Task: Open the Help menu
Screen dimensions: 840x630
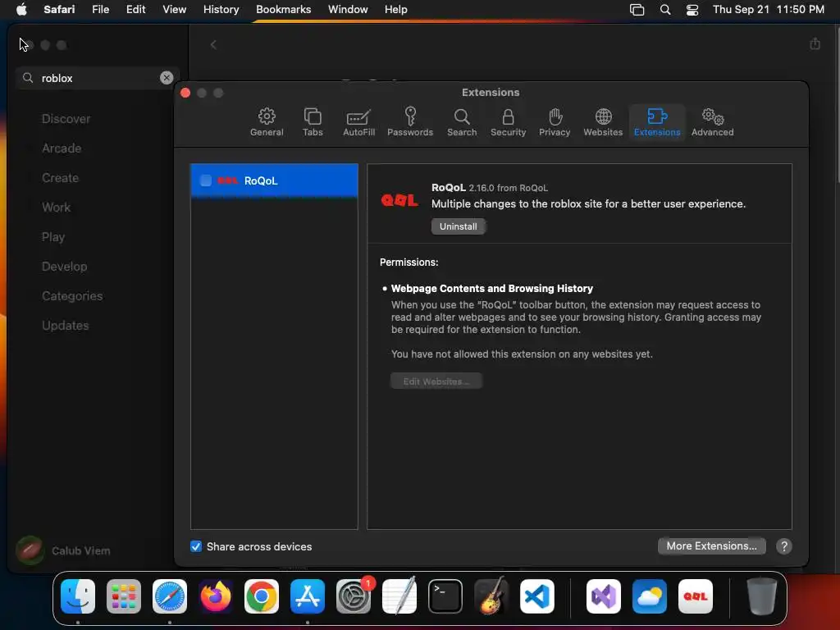Action: (396, 10)
